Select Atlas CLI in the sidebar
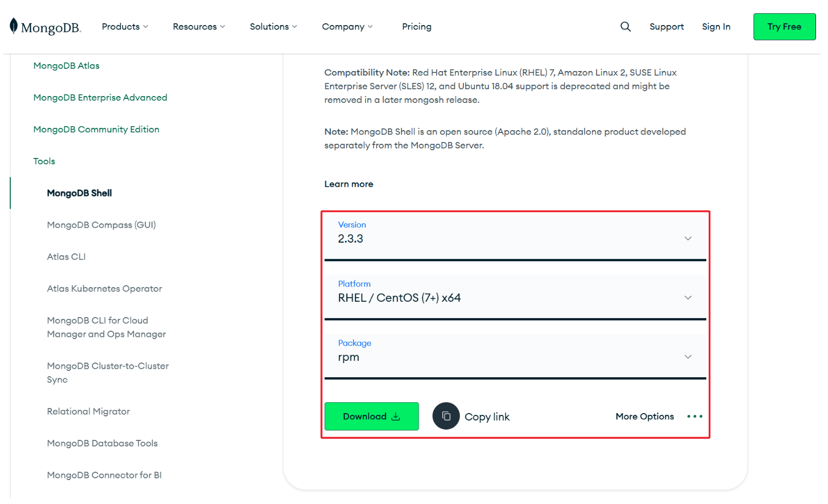This screenshot has width=828, height=504. tap(66, 257)
